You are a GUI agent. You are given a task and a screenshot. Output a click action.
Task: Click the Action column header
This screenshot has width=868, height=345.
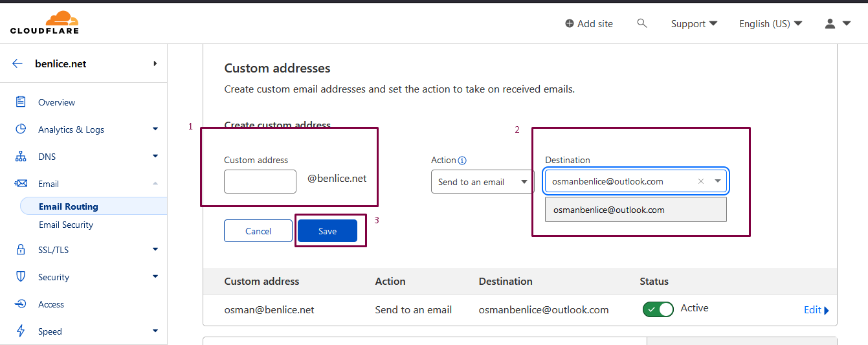pyautogui.click(x=390, y=281)
